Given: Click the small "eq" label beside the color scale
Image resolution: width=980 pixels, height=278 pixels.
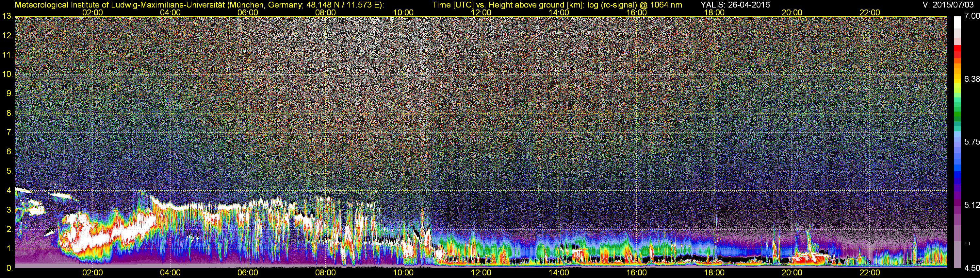Looking at the screenshot, I should [x=968, y=243].
